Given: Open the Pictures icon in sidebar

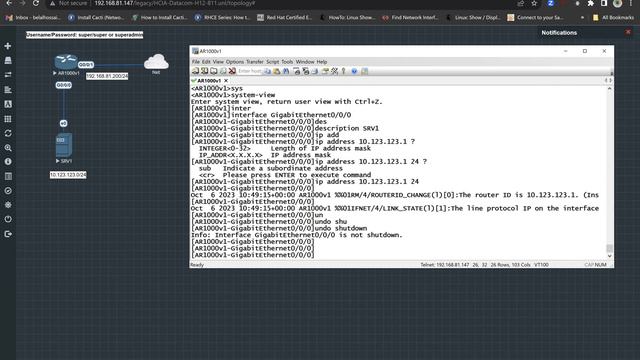Looking at the screenshot, I should click(x=8, y=104).
